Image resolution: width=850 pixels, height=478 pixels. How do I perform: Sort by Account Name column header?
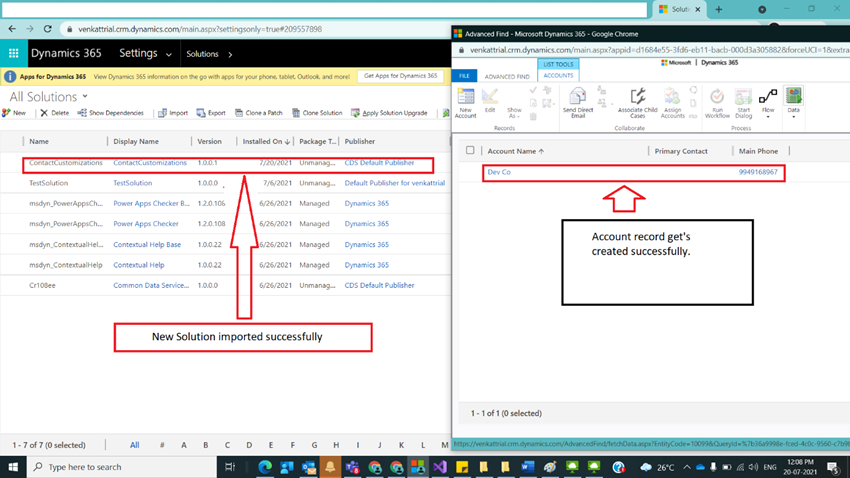[516, 151]
